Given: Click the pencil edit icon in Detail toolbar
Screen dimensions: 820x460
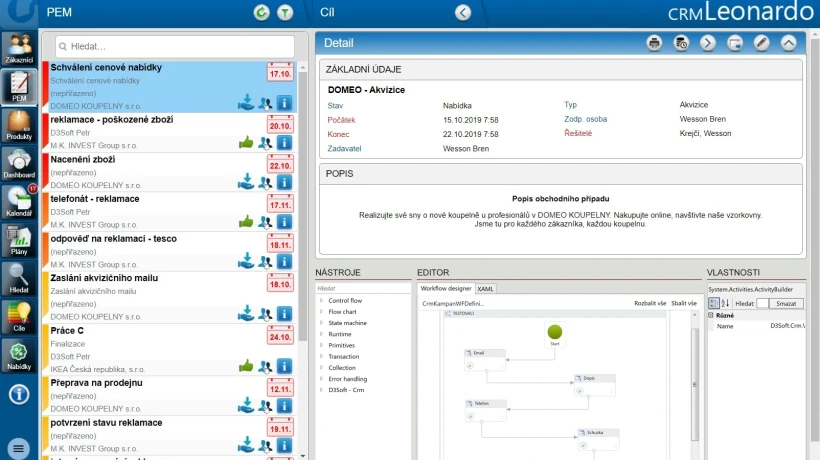Looking at the screenshot, I should [761, 43].
